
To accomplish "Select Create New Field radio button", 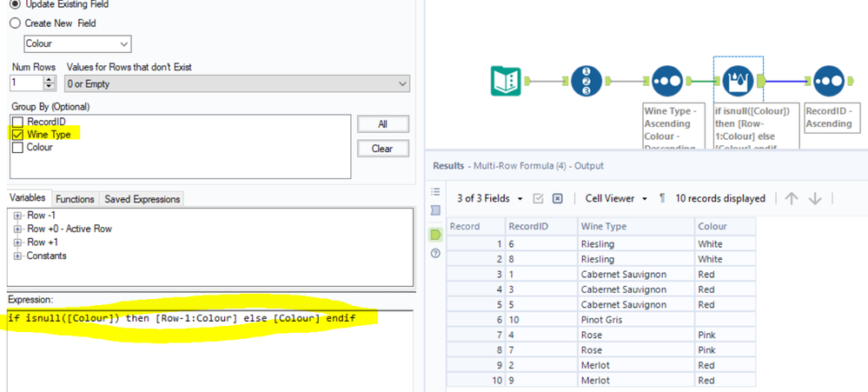I will (x=16, y=23).
